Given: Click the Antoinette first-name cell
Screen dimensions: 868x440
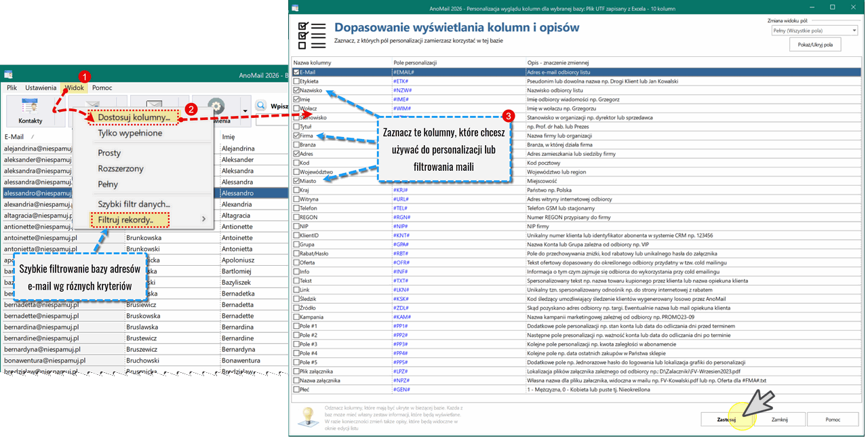Looking at the screenshot, I should (237, 238).
